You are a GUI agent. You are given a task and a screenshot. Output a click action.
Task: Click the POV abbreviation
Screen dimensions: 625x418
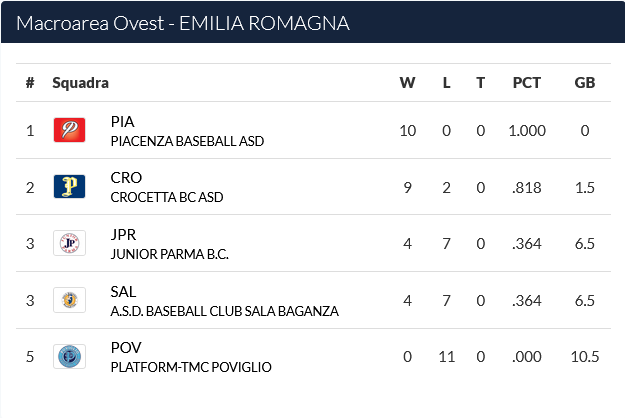[126, 347]
